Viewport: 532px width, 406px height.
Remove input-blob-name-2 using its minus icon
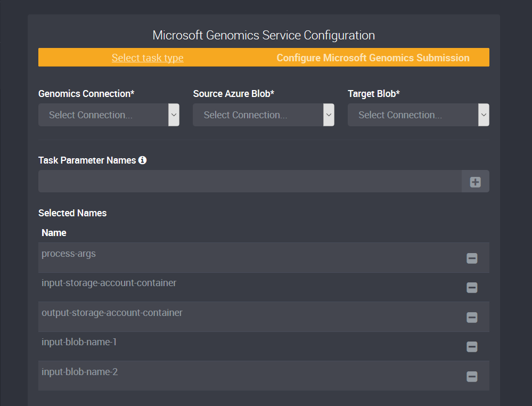click(x=472, y=377)
